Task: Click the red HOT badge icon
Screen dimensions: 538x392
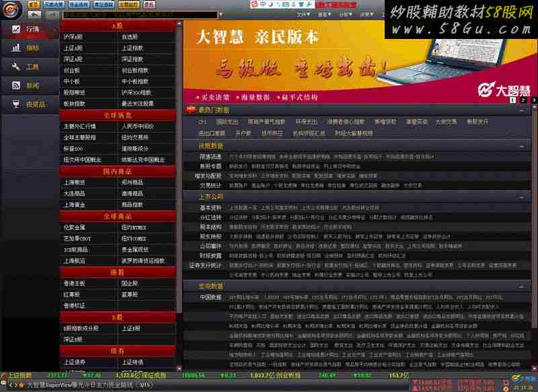Action: click(x=191, y=110)
